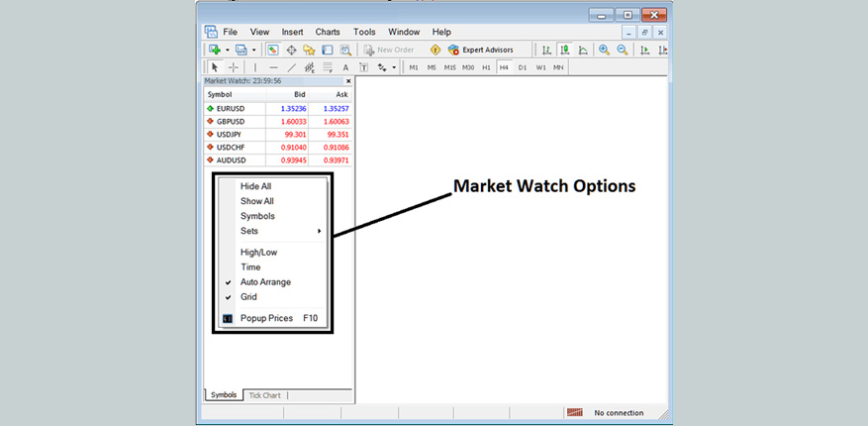Switch timeframe to D1
The width and height of the screenshot is (868, 426).
click(x=522, y=67)
